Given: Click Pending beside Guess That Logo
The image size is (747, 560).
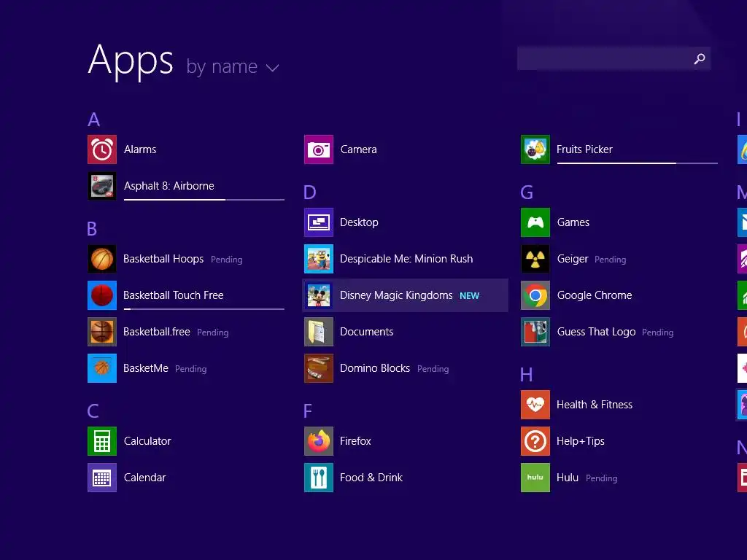Looking at the screenshot, I should [658, 332].
